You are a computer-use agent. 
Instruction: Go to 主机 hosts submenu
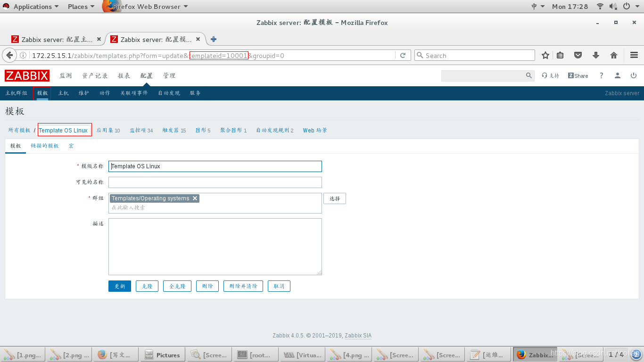[64, 93]
